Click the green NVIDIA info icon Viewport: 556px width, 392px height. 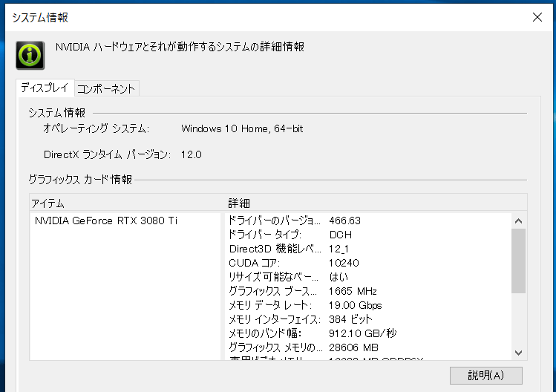click(30, 56)
